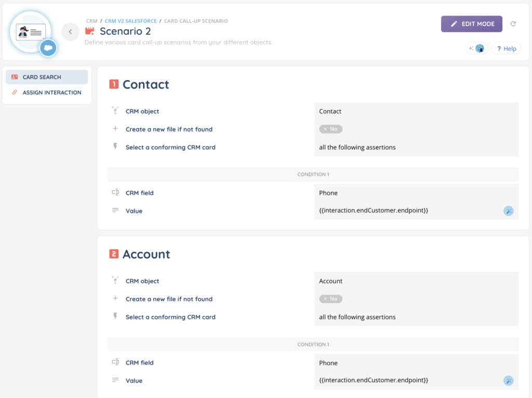The image size is (532, 398).
Task: Click the refresh icon next to Edit Mode
Action: click(513, 24)
